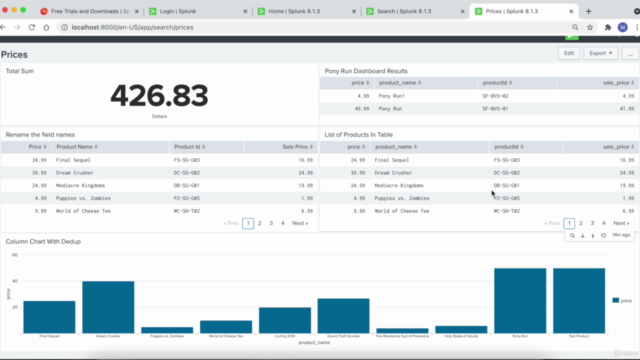This screenshot has height=360, width=640.
Task: Sort renamed table by Product Id
Action: [x=189, y=147]
